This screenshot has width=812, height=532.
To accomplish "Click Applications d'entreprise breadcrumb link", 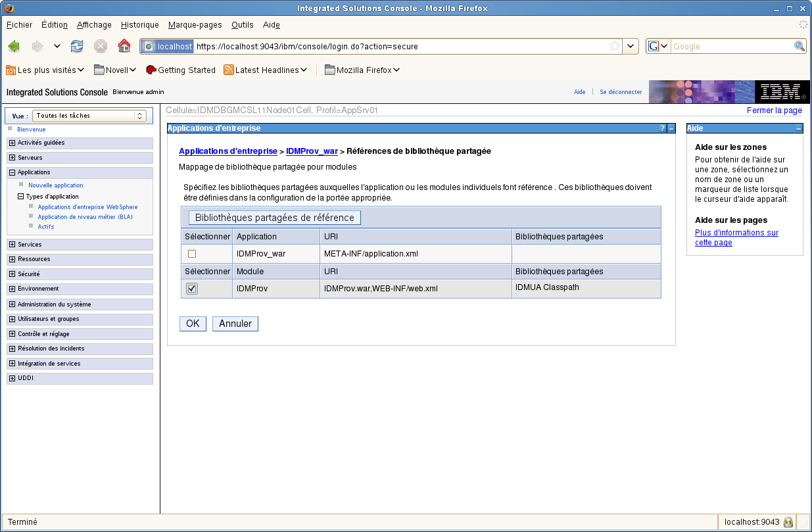I will coord(228,151).
